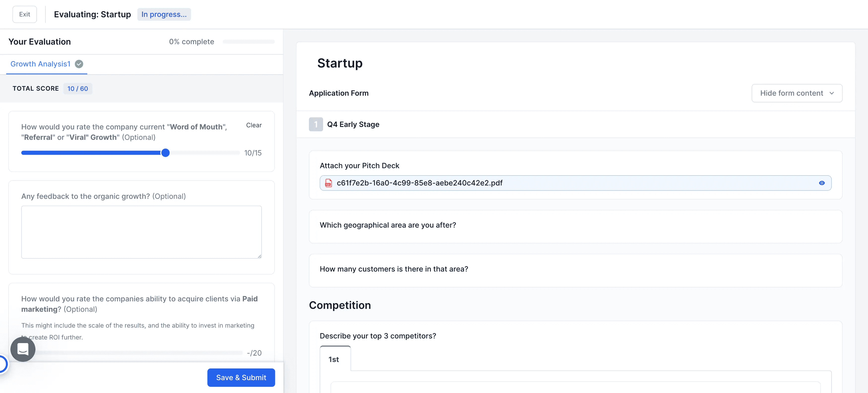
Task: Click the Save & Submit button
Action: [x=241, y=378]
